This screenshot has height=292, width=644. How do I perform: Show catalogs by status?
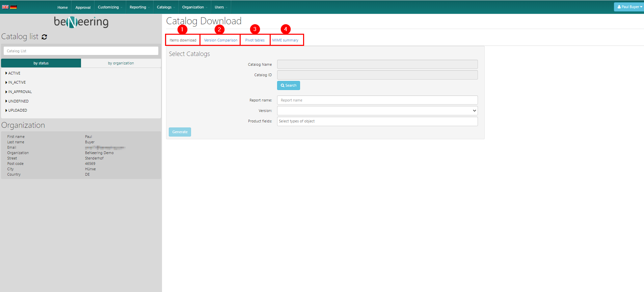coord(41,63)
